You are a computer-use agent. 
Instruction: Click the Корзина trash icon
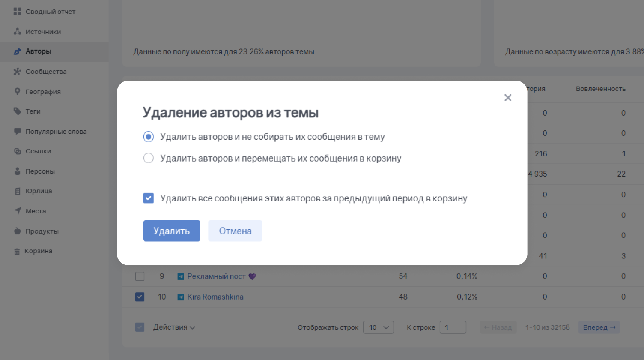coord(17,252)
